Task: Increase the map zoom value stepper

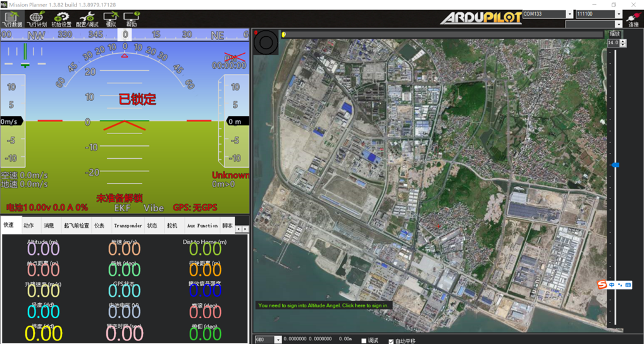Action: pos(623,41)
